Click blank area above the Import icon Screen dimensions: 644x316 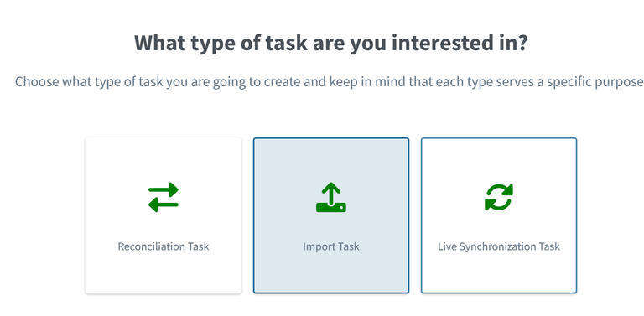click(331, 160)
